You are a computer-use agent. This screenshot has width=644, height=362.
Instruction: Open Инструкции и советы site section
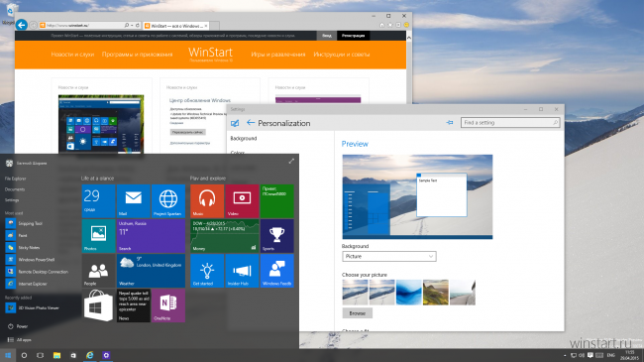341,55
